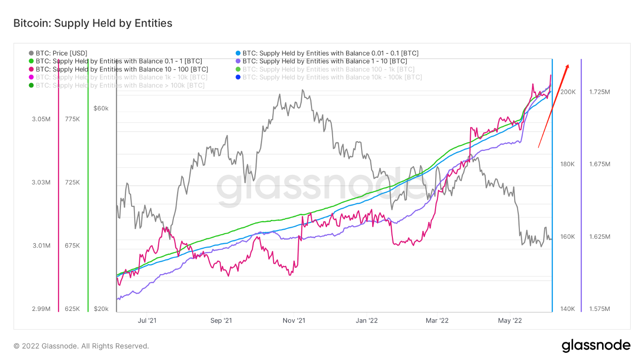Click the glassnode logo at bottom right
The height and width of the screenshot is (362, 644).
pyautogui.click(x=596, y=345)
